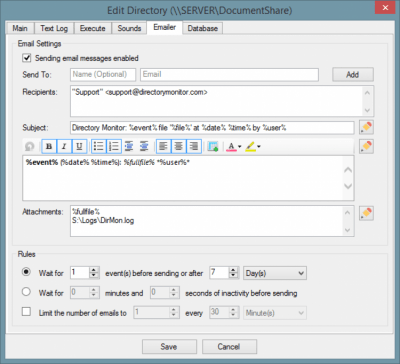Viewport: 400px width, 364px height.
Task: Click the message body scroll up arrow
Action: point(348,170)
